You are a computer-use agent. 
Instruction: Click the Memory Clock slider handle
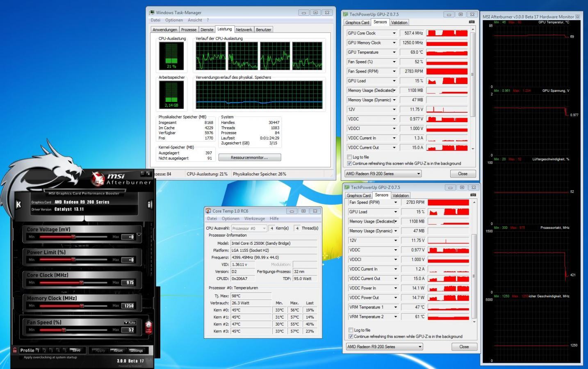click(82, 306)
